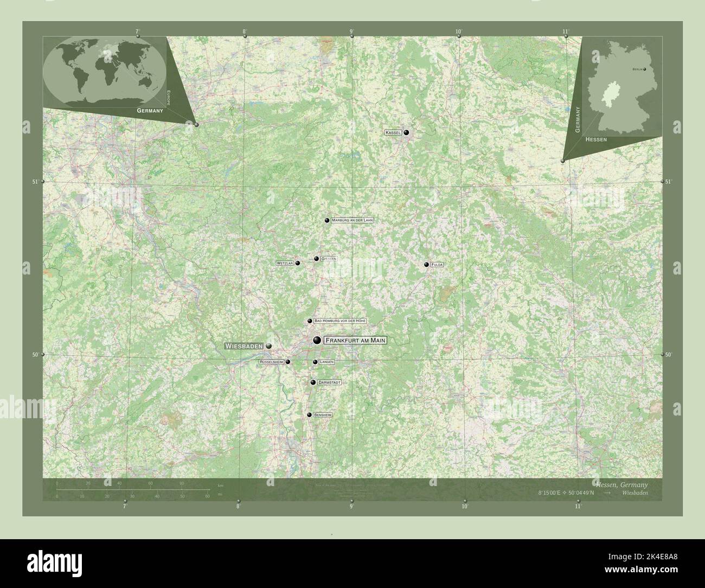The width and height of the screenshot is (705, 588).
Task: Click the Kassel city marker dot
Action: [x=406, y=132]
